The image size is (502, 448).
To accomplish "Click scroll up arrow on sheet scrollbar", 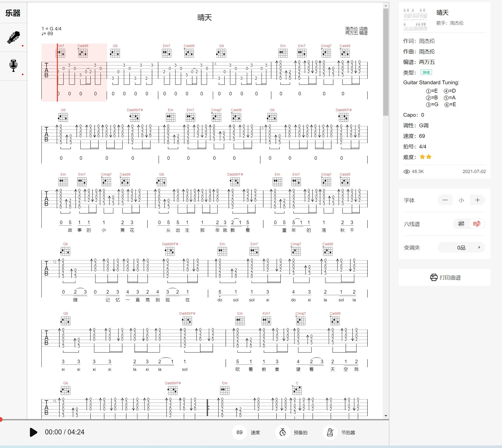I will point(386,5).
